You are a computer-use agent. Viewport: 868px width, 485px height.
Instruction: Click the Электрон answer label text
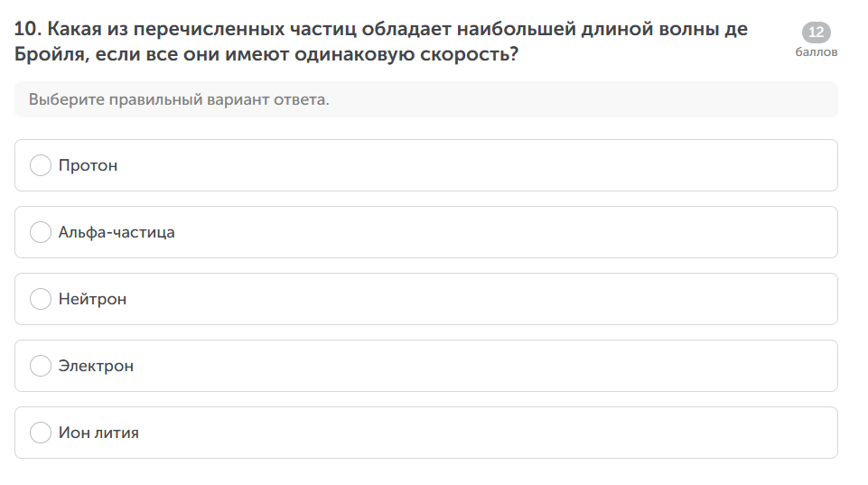pyautogui.click(x=96, y=366)
